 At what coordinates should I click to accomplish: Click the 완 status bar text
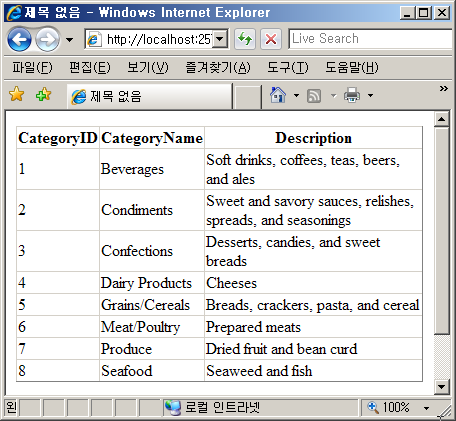[x=11, y=407]
